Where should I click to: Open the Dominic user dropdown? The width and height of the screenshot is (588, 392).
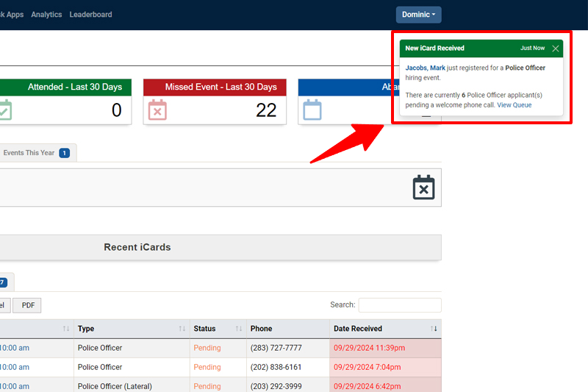click(x=418, y=15)
